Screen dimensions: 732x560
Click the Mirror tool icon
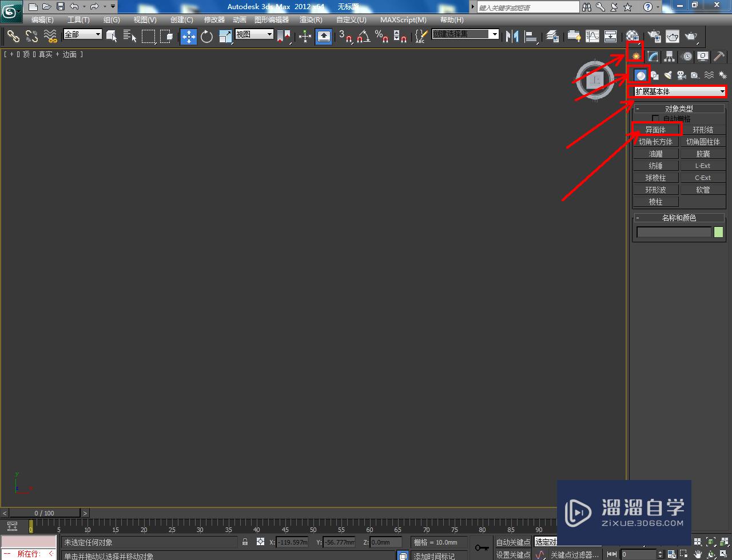point(512,36)
